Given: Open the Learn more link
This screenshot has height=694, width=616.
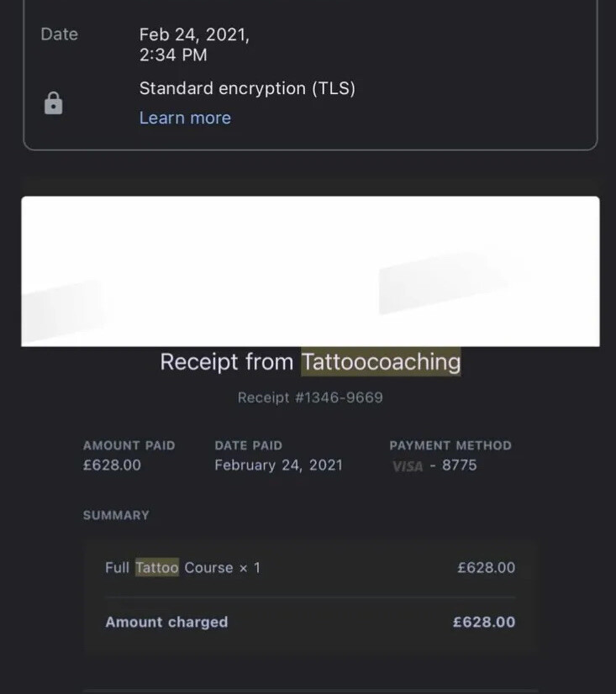Looking at the screenshot, I should [x=185, y=118].
